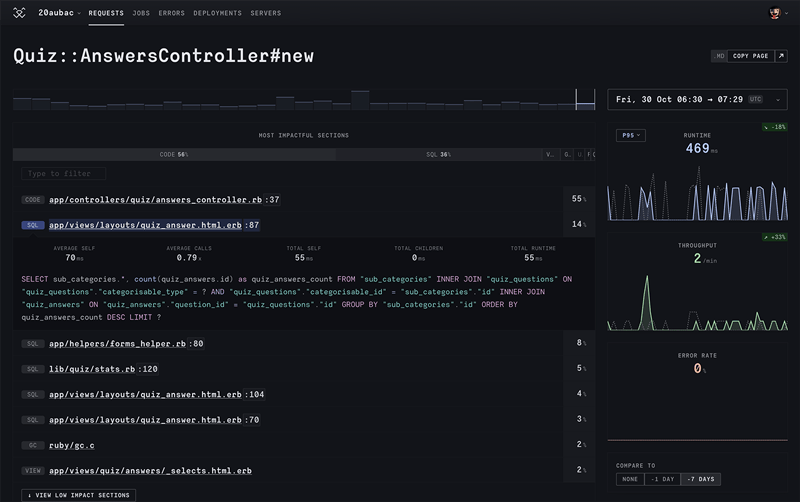Click the SQL badge on forms_helper.rb:80

coord(33,344)
